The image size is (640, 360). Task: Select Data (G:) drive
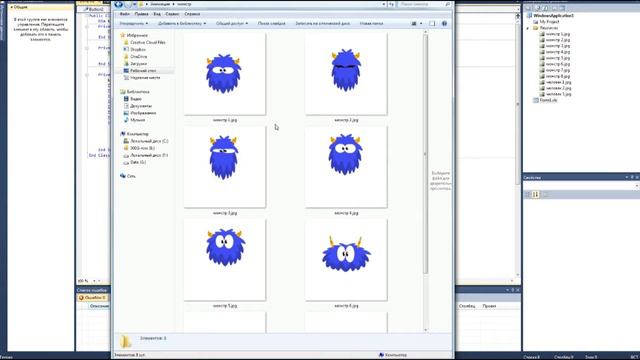135,162
